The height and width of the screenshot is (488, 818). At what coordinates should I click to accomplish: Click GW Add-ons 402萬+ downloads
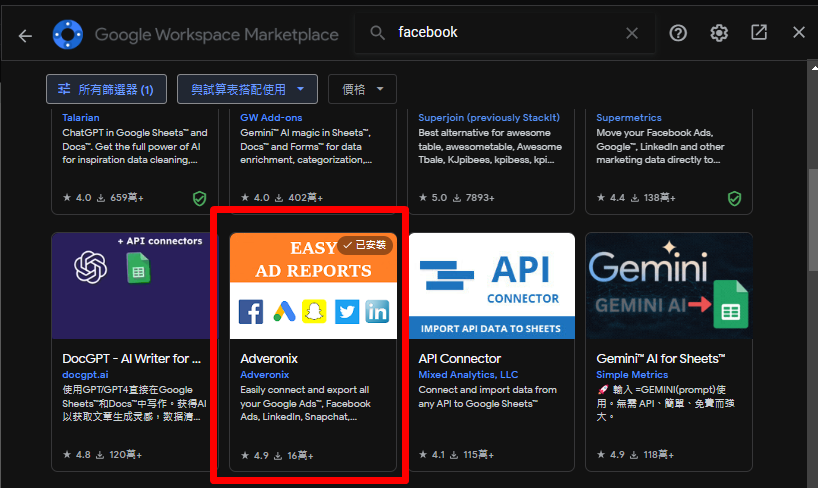click(x=299, y=198)
